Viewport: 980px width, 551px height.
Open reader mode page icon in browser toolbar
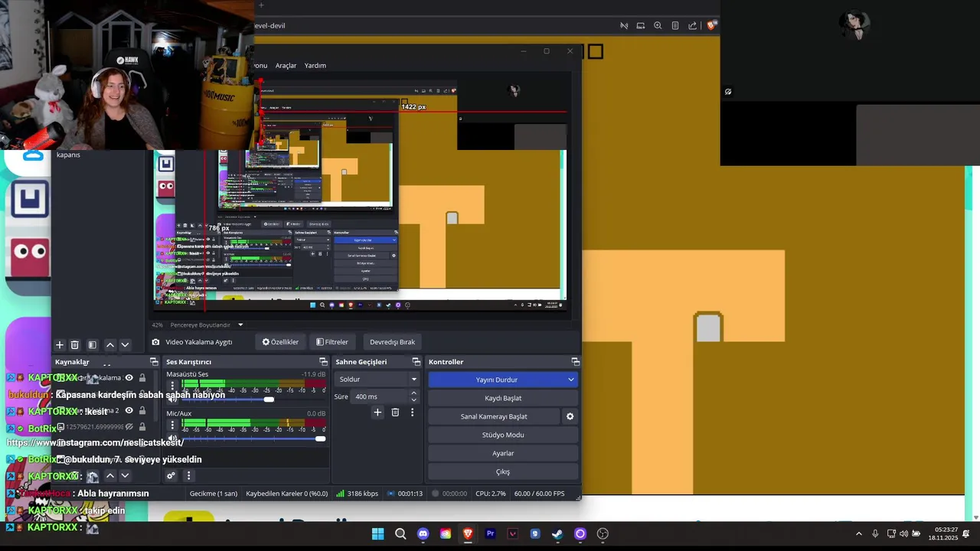[x=675, y=25]
